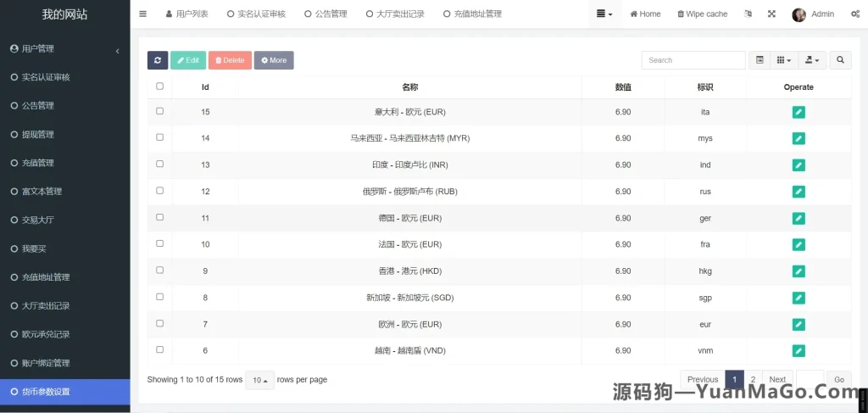Edit row 11 德国 with green pencil icon
The image size is (868, 413).
(x=798, y=218)
